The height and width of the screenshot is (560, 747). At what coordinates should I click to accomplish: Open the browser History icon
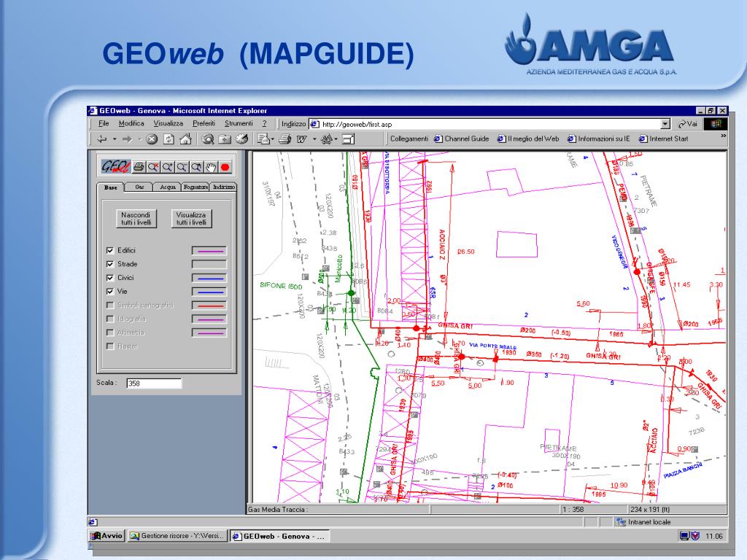242,139
